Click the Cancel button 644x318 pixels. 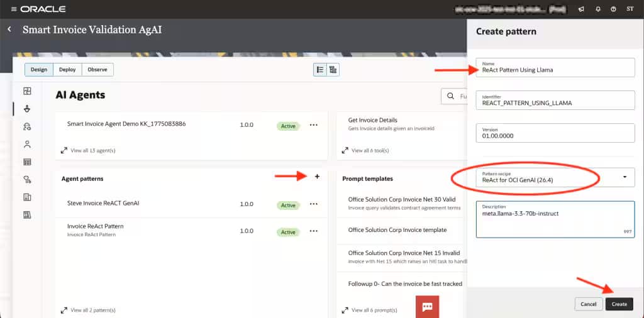tap(589, 304)
